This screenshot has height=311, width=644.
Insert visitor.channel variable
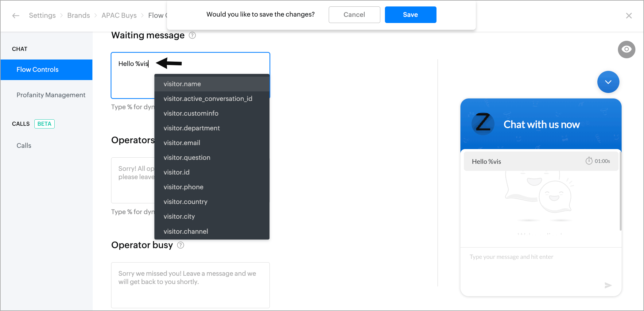pyautogui.click(x=212, y=232)
